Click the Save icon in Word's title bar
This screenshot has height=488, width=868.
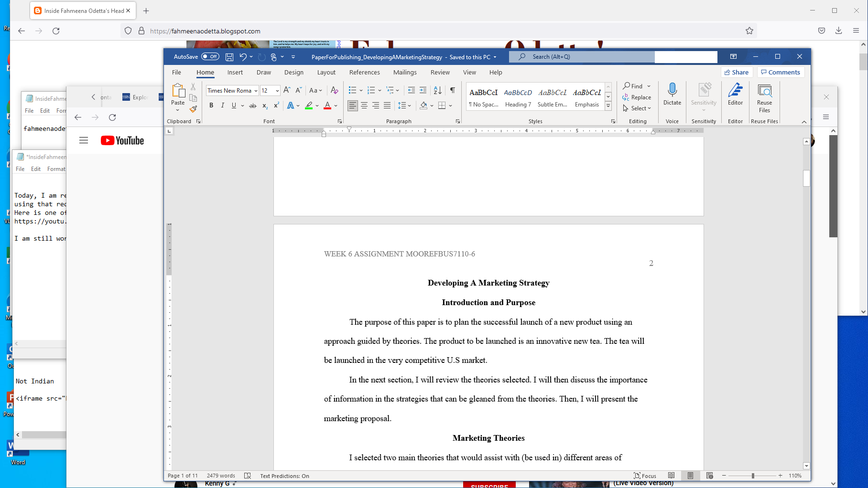pyautogui.click(x=229, y=57)
